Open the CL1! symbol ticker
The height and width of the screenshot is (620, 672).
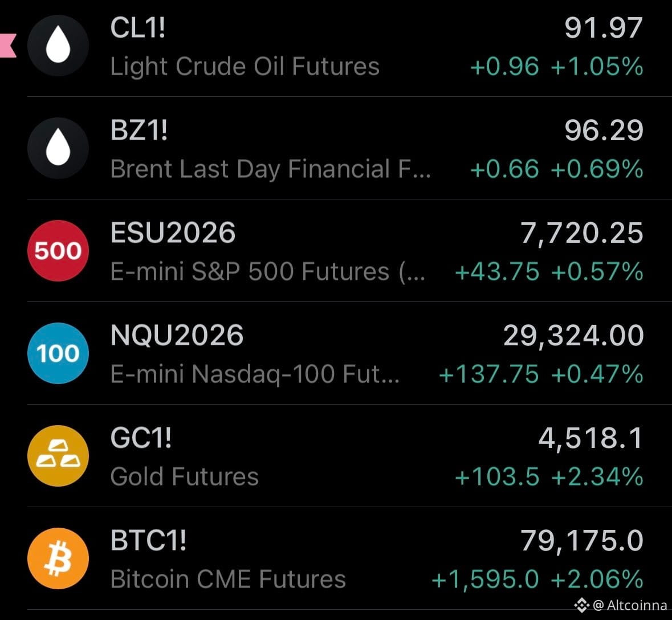(137, 28)
